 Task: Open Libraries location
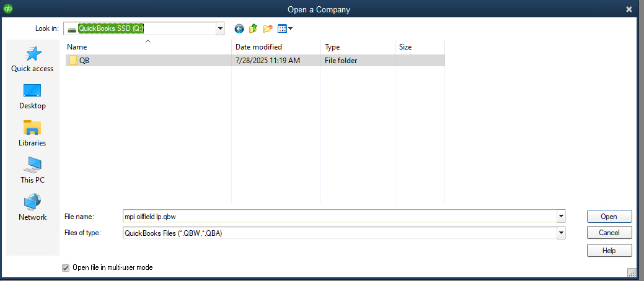[x=32, y=134]
